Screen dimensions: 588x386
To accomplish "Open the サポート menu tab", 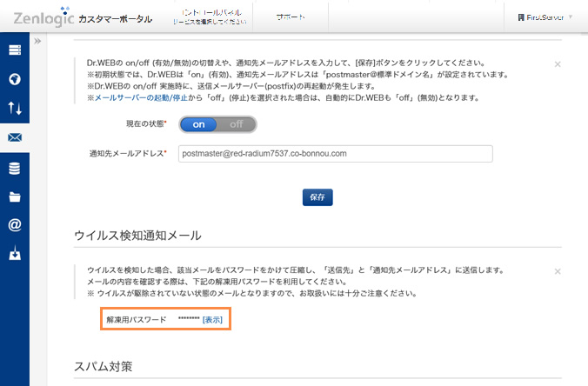I will point(291,17).
